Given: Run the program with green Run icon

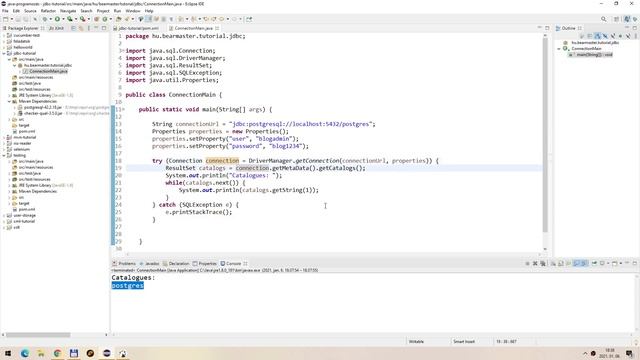Looking at the screenshot, I should tap(57, 19).
